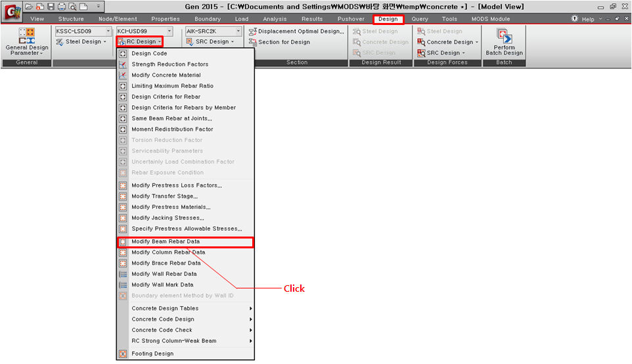Switch to the Tools ribbon tab

tap(449, 19)
